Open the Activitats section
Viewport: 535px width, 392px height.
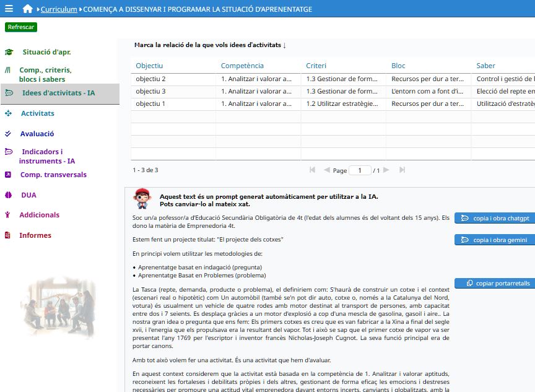point(38,113)
